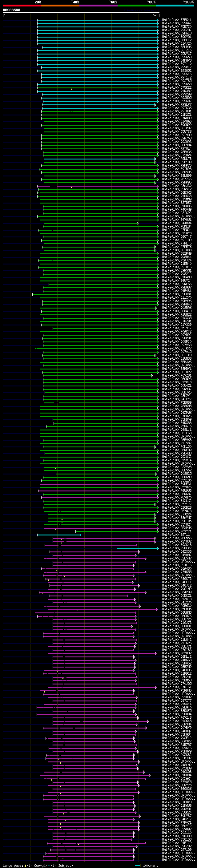The height and width of the screenshot is (868, 197).
Task: Click the red 20% identity legend segment
Action: (x=22, y=6)
